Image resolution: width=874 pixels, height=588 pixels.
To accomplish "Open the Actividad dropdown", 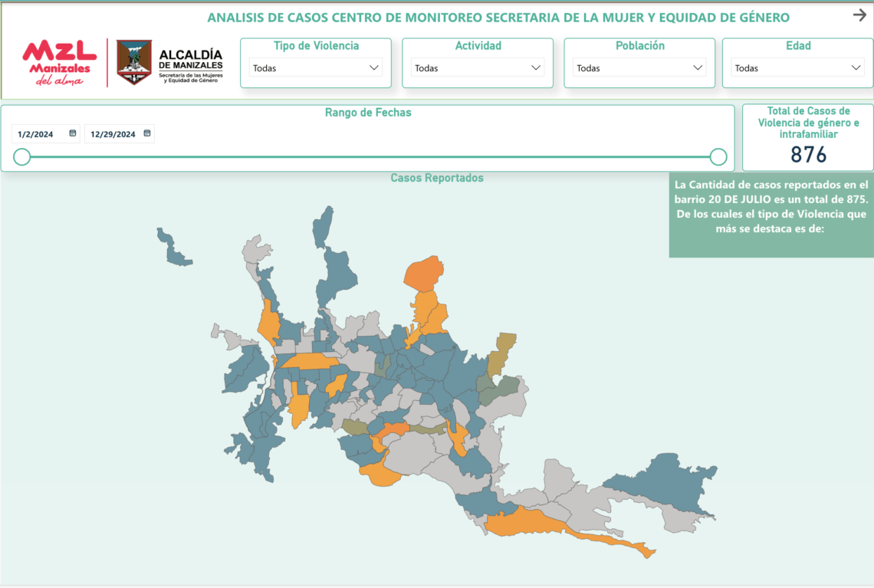I will [478, 68].
